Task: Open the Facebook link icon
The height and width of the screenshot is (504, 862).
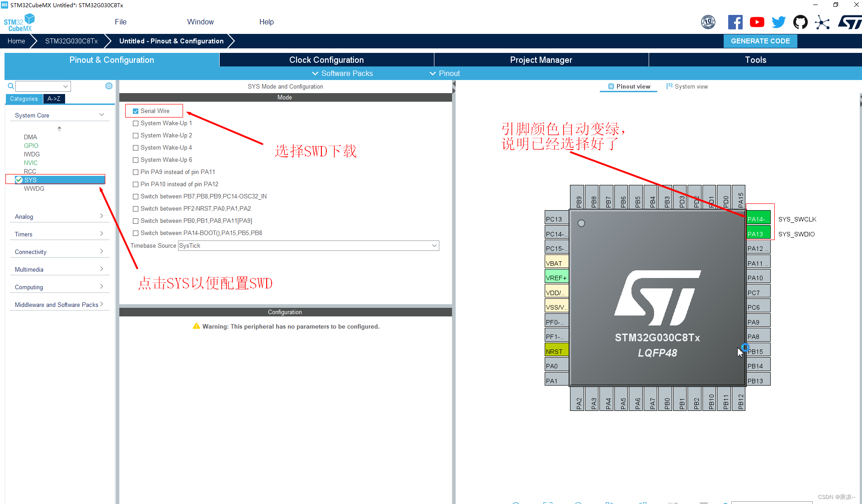Action: pyautogui.click(x=735, y=22)
